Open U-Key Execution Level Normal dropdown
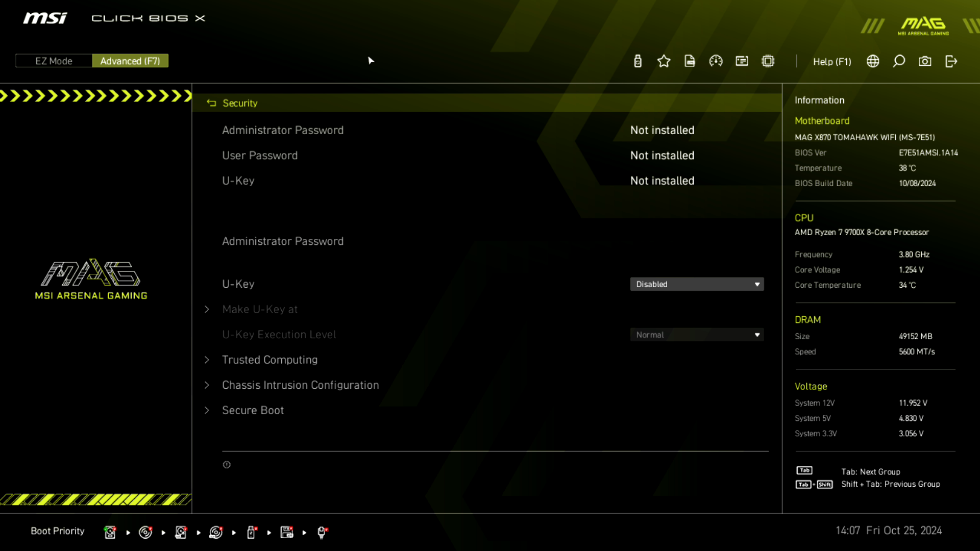Image resolution: width=980 pixels, height=551 pixels. [x=697, y=335]
